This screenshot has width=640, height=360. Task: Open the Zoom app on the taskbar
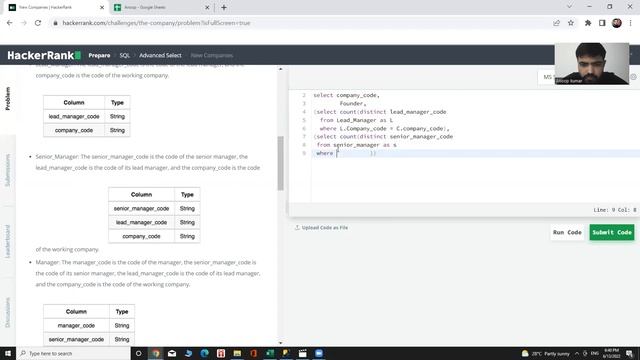click(319, 353)
